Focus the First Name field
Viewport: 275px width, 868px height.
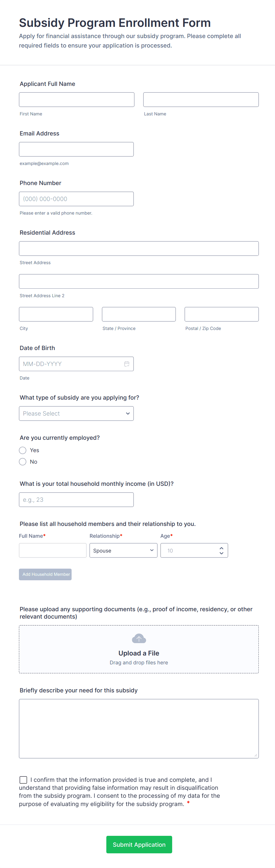pyautogui.click(x=77, y=100)
